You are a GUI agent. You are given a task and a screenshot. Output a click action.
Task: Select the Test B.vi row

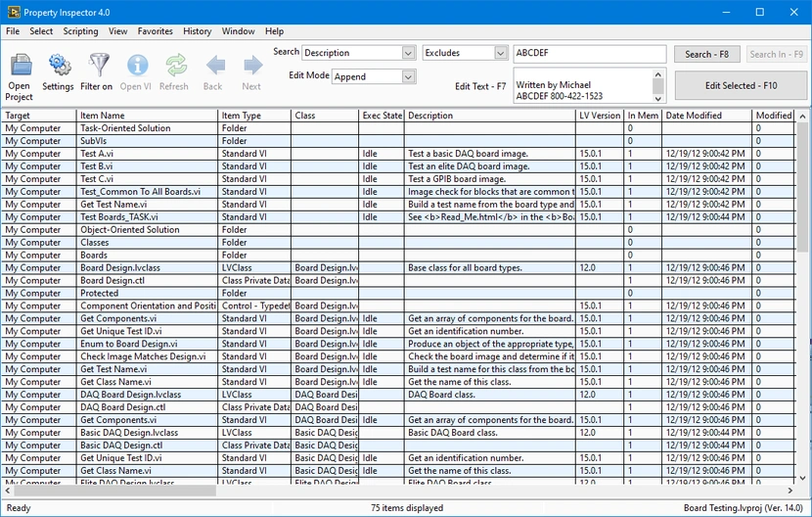398,165
